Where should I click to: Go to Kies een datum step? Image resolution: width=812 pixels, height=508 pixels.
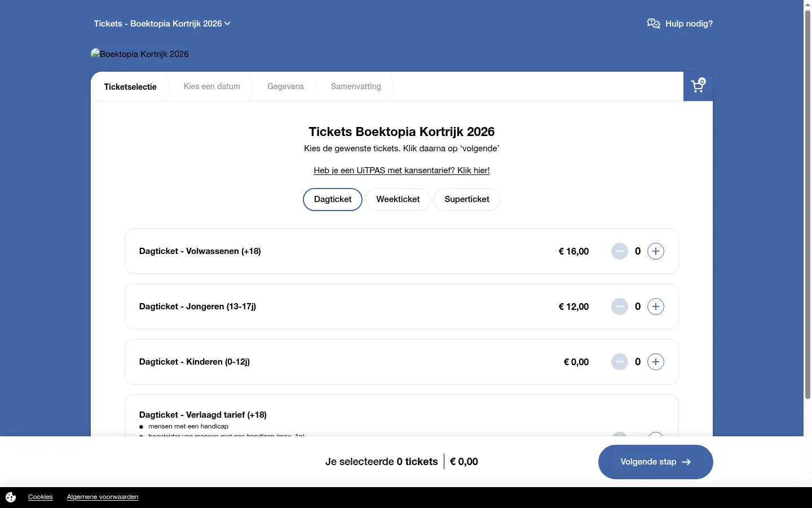pos(212,86)
